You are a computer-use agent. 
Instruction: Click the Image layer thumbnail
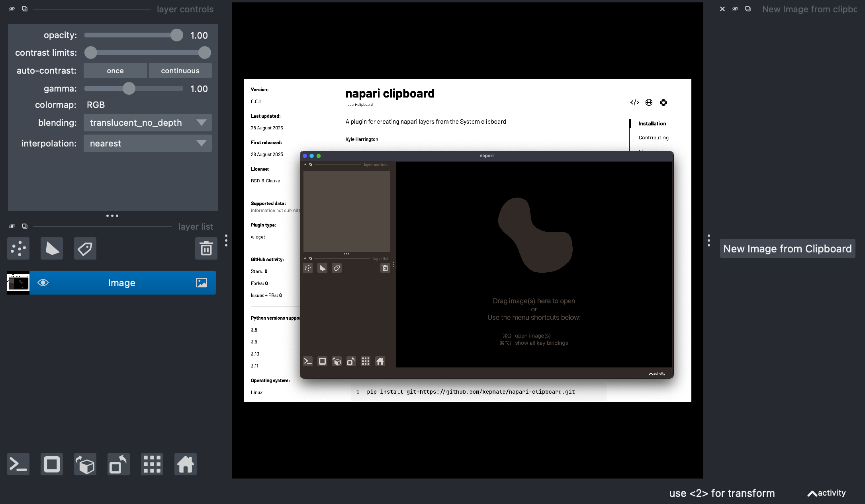coord(18,283)
